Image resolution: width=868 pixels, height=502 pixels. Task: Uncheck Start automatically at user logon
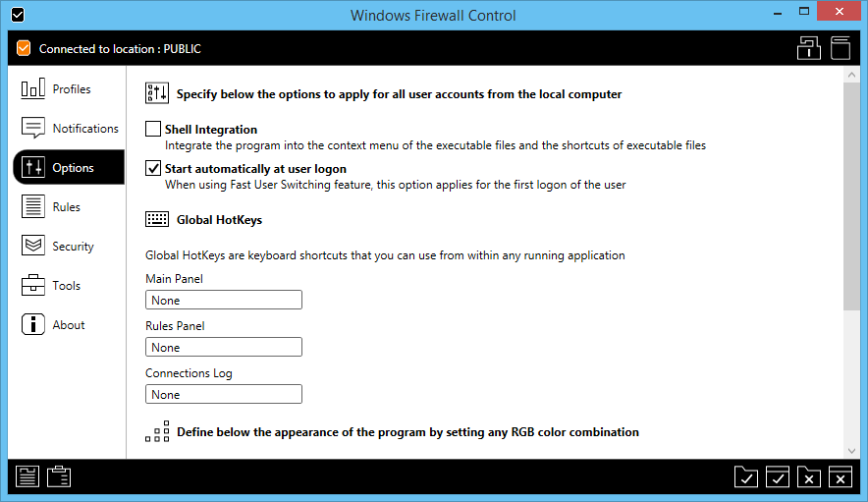[153, 168]
